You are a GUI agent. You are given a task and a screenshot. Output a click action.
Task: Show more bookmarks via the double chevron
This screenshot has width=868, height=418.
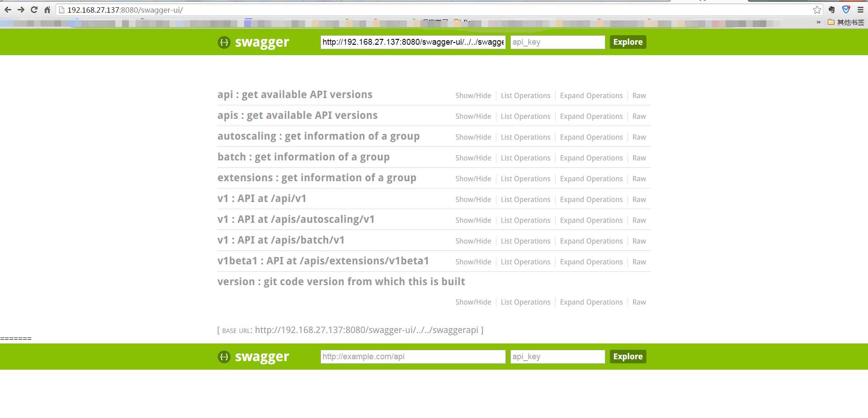pyautogui.click(x=818, y=22)
